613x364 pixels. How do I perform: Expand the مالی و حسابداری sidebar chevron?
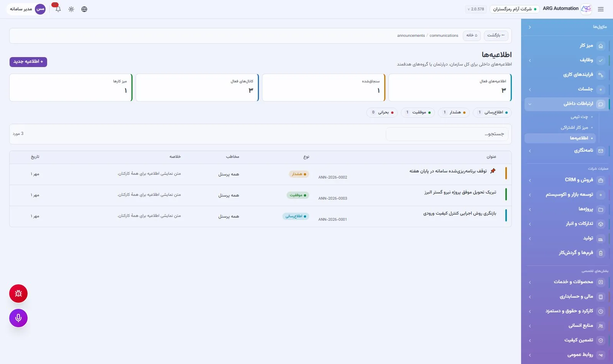tap(530, 297)
